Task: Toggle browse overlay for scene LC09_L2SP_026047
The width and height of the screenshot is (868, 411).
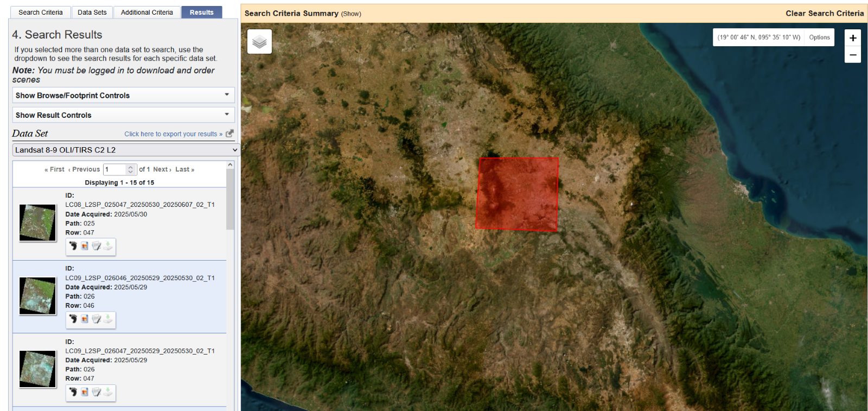Action: [85, 392]
